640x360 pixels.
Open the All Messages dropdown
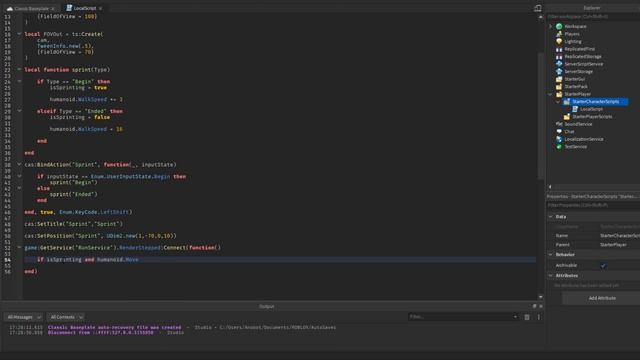tap(24, 317)
